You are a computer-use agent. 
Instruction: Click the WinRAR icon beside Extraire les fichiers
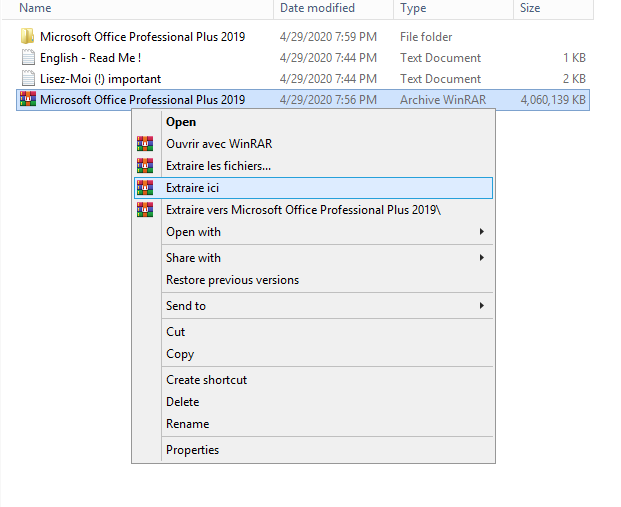[145, 166]
